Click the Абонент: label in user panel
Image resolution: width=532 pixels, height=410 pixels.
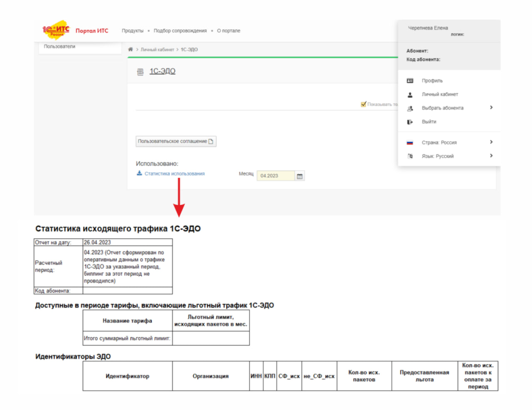pos(417,51)
